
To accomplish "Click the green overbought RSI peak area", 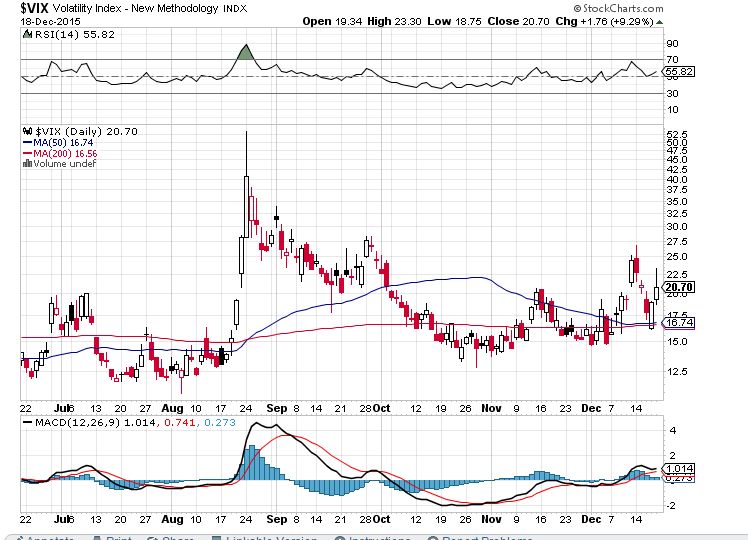I will (x=246, y=53).
